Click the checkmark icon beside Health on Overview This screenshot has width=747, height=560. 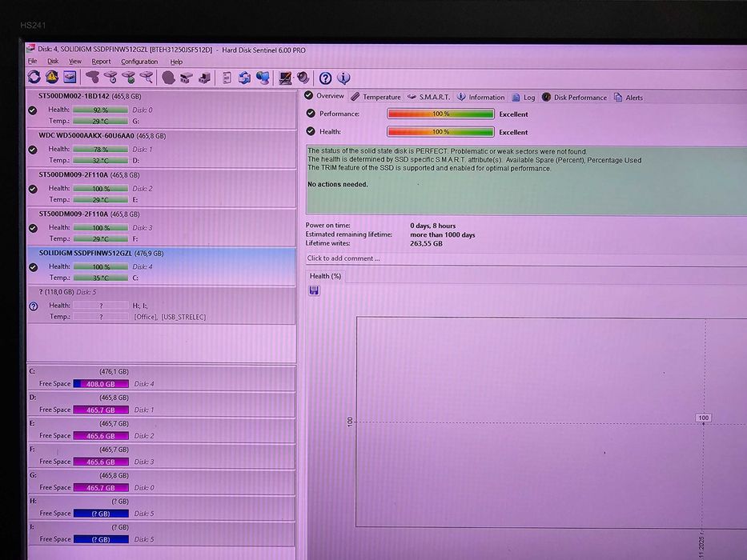311,131
